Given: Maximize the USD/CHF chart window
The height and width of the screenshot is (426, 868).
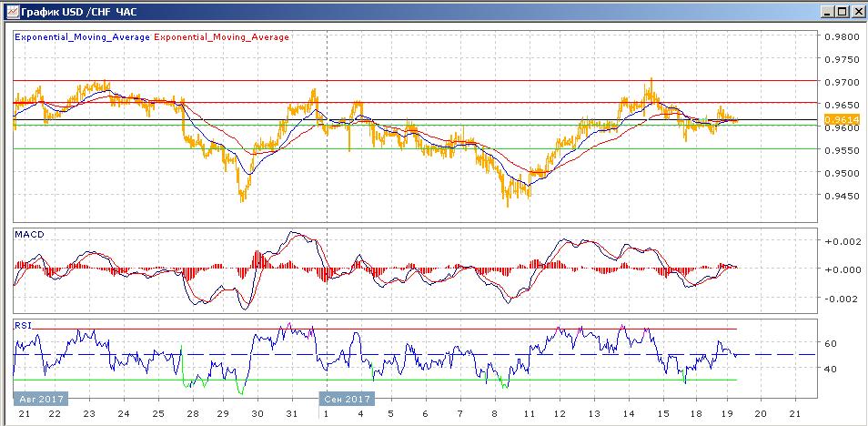Looking at the screenshot, I should [841, 12].
